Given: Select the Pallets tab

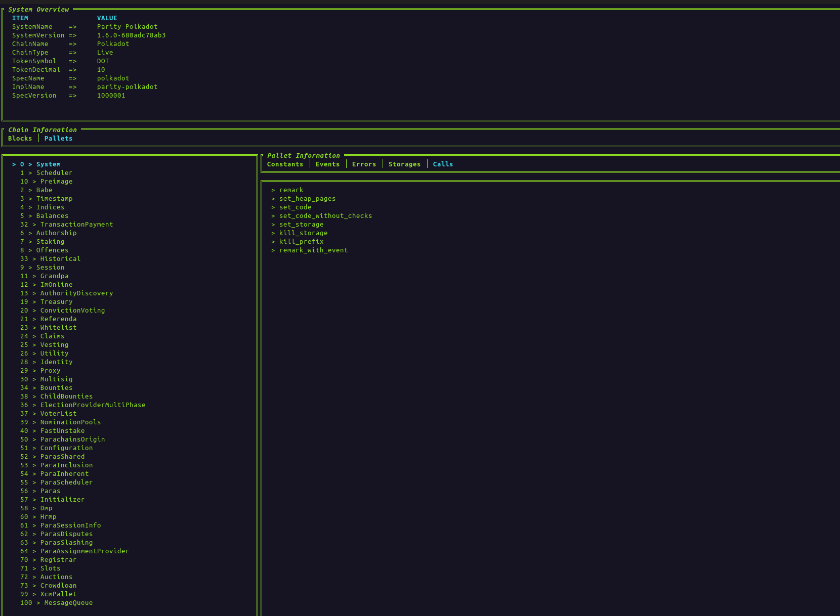Looking at the screenshot, I should (58, 139).
